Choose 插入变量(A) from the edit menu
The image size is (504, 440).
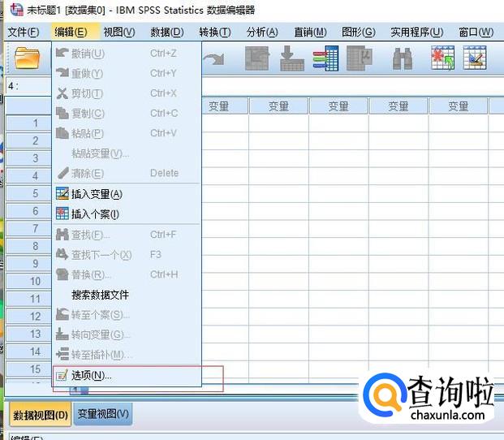pyautogui.click(x=127, y=194)
